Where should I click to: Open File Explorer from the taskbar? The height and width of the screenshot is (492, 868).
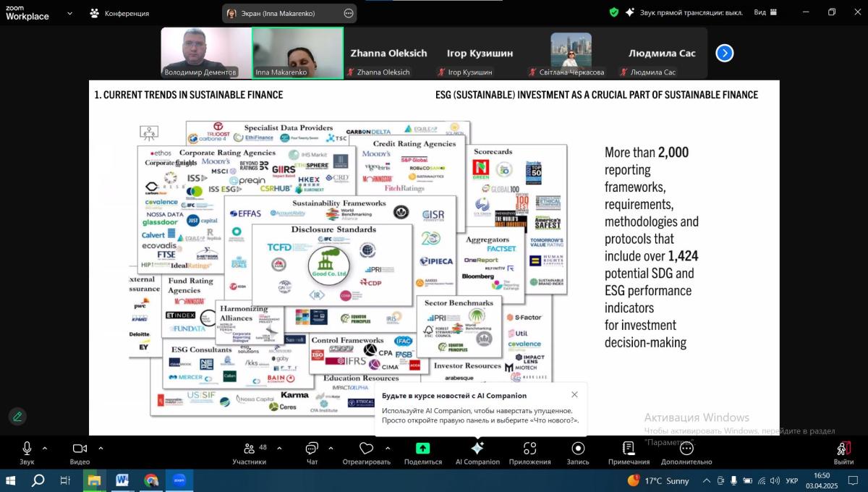click(94, 480)
